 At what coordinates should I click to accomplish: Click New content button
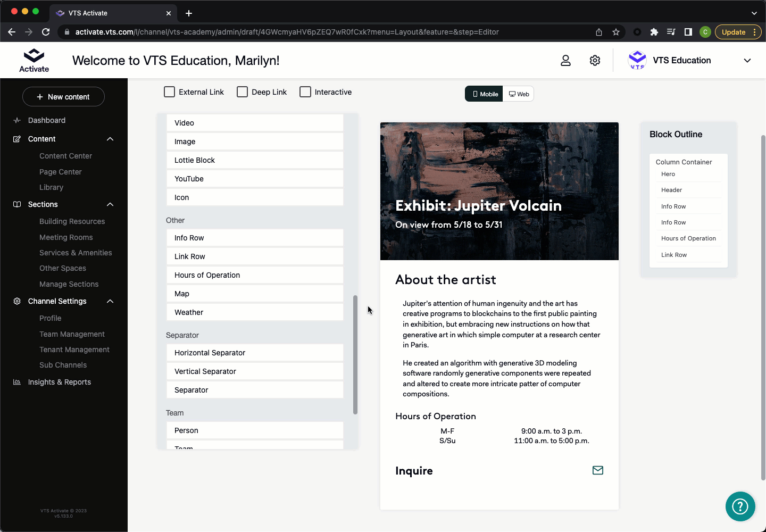coord(63,97)
